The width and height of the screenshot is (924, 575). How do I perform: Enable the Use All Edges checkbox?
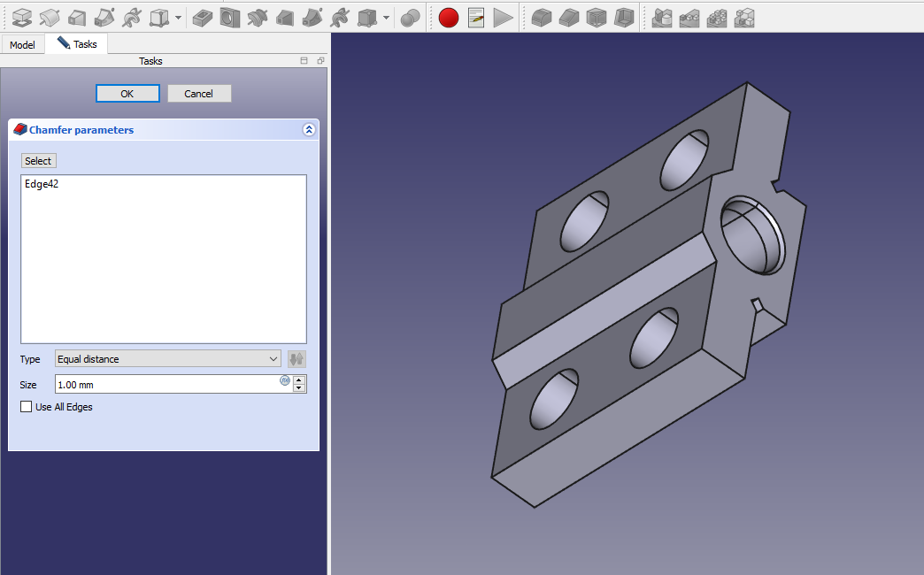point(27,407)
